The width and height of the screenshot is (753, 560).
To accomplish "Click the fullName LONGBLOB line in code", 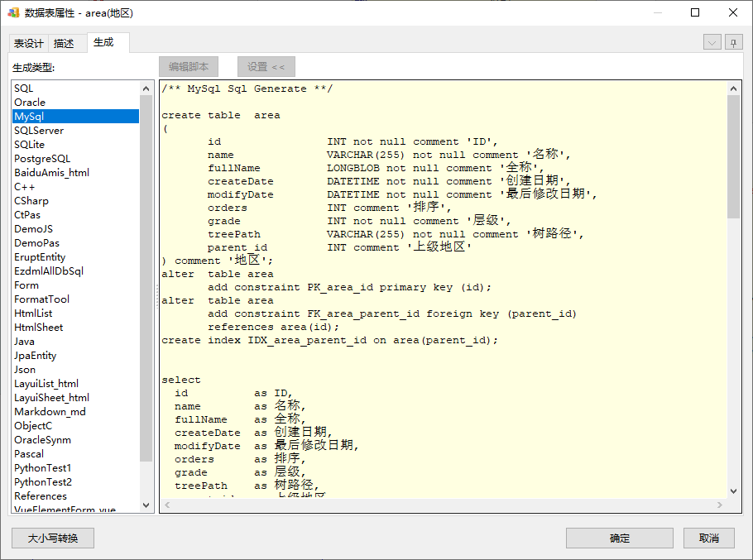I will (376, 168).
